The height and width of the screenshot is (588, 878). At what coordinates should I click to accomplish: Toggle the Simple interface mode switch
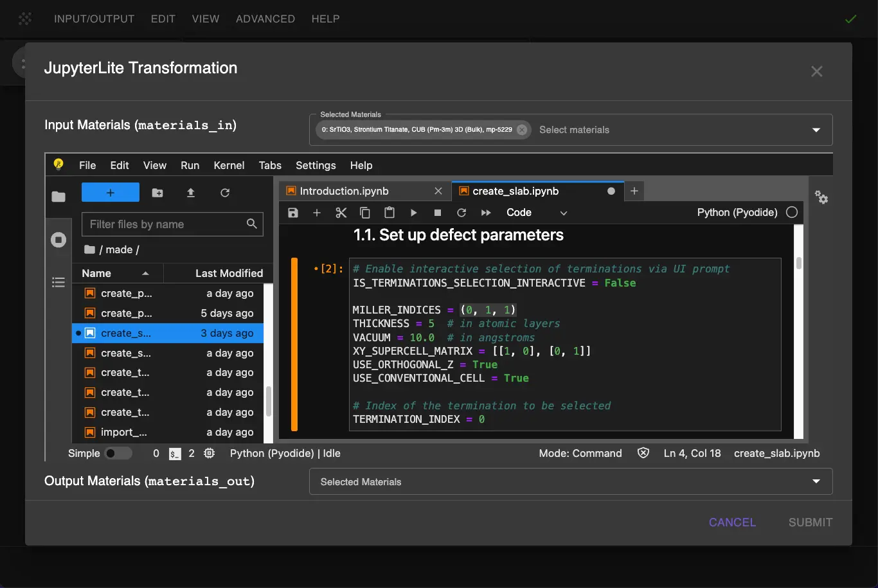pos(120,453)
